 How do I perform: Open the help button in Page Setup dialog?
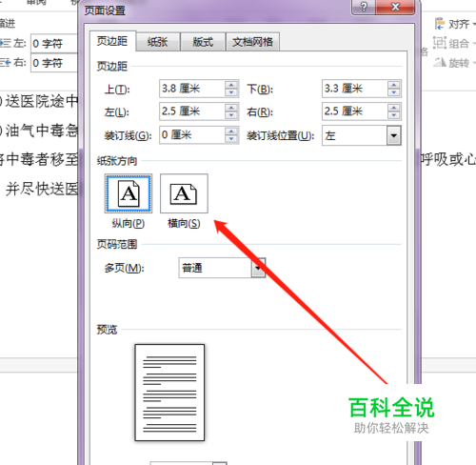(364, 7)
